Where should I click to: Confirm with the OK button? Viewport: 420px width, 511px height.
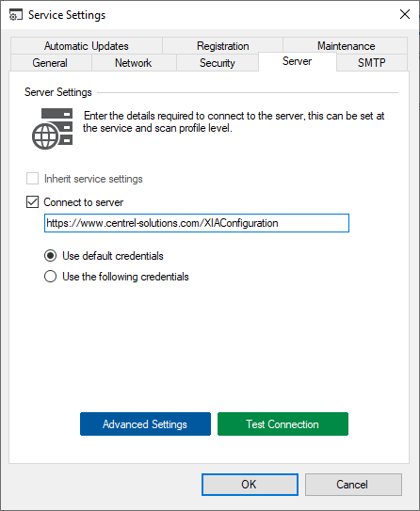point(250,485)
